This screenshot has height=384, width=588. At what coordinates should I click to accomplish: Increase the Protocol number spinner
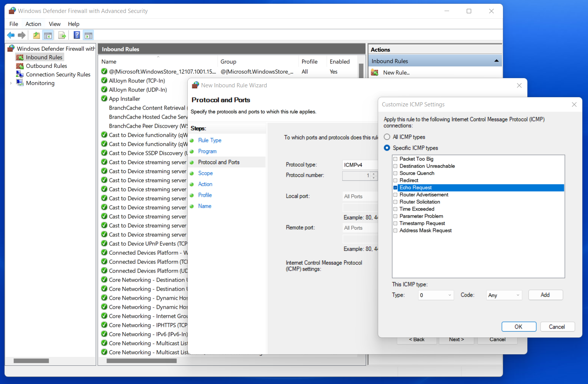coord(374,174)
